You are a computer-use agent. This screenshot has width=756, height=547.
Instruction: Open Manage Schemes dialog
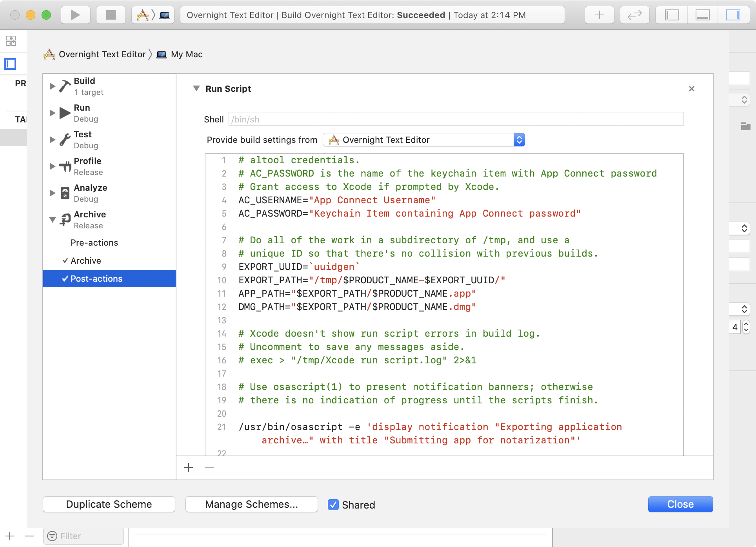click(252, 504)
